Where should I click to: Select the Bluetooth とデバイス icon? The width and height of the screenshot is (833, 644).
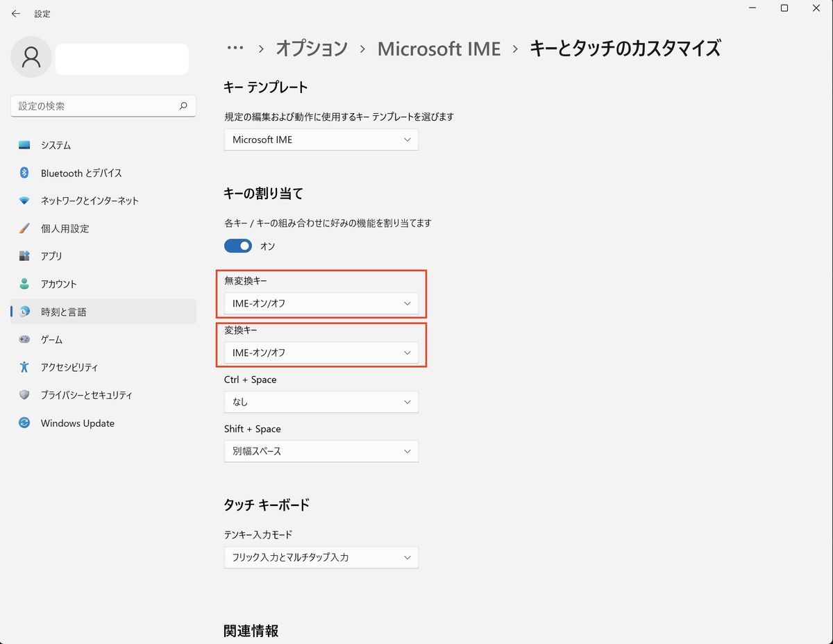coord(23,173)
